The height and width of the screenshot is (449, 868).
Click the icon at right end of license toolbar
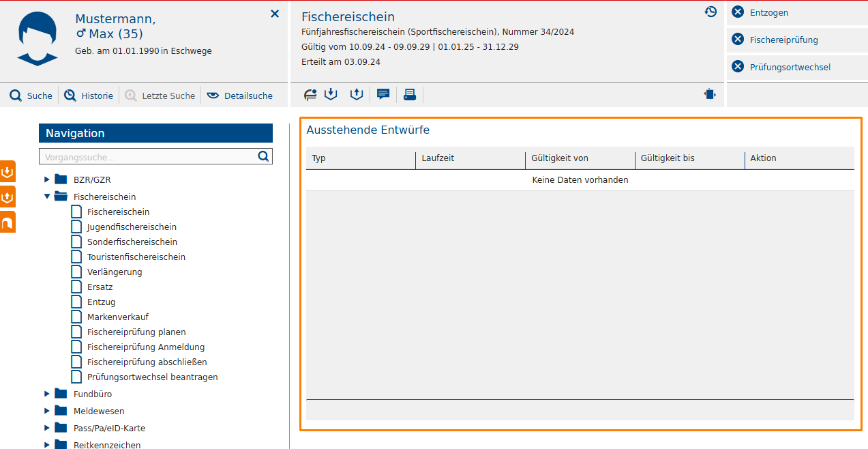point(710,95)
